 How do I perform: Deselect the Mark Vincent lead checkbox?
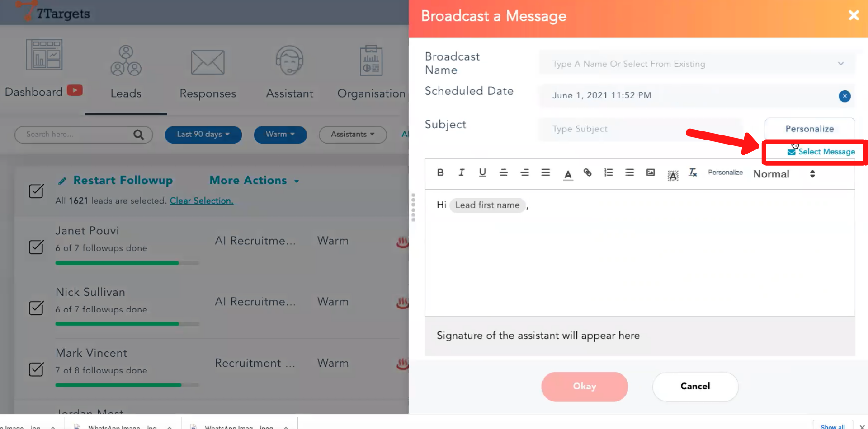(36, 369)
